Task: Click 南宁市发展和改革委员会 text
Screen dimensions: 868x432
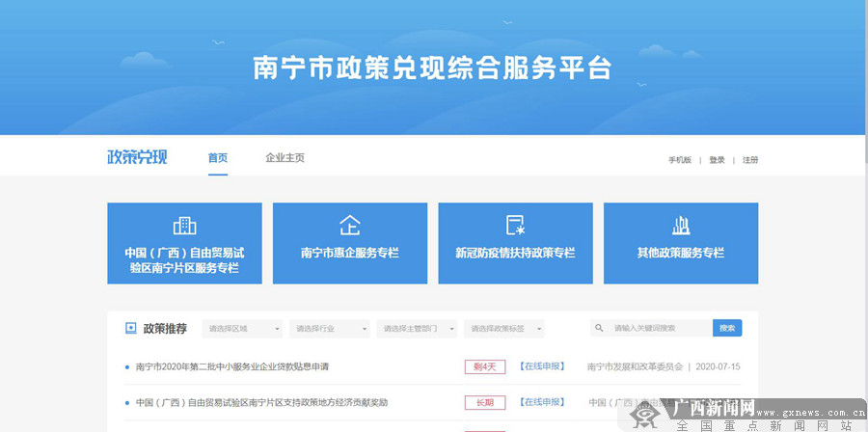Action: click(635, 366)
